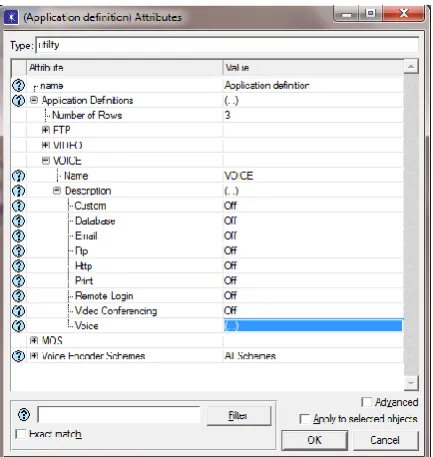Open help icon for Ftp row
The height and width of the screenshot is (457, 433).
[18, 251]
